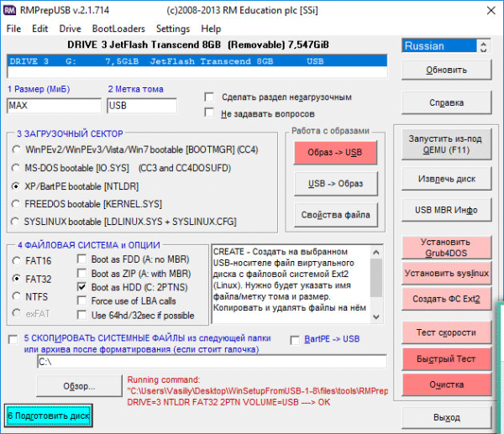Viewport: 504px width, 434px height.
Task: Click the Тест скорости button
Action: point(447,332)
